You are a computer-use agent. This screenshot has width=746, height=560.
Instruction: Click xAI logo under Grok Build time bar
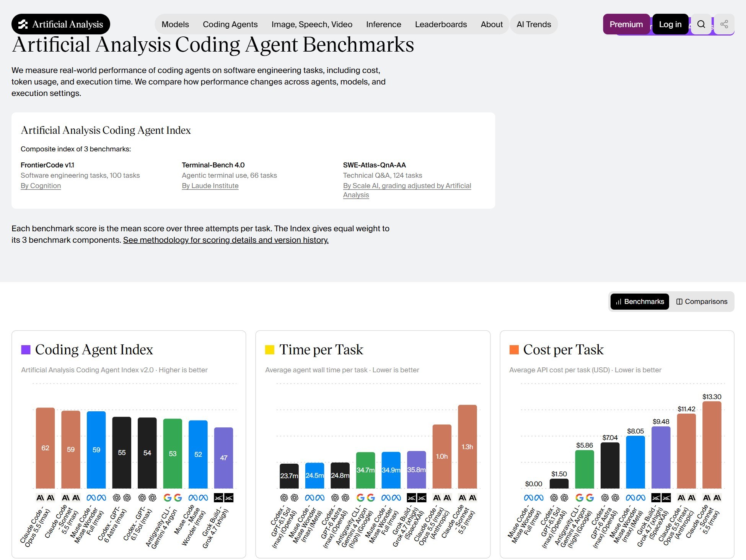[416, 498]
